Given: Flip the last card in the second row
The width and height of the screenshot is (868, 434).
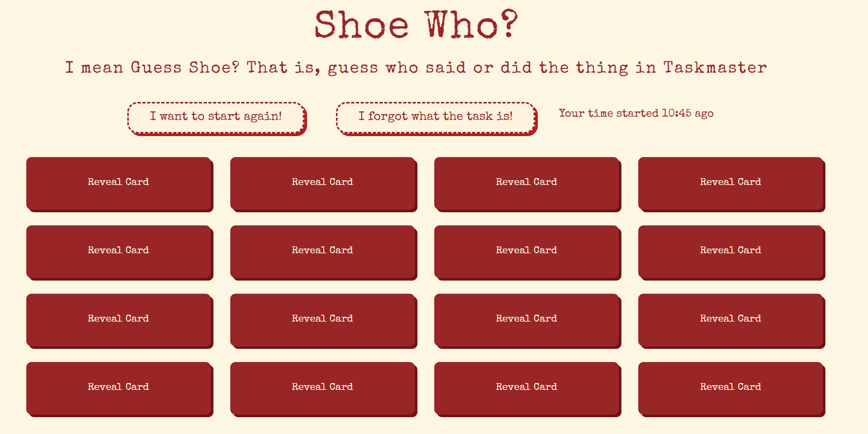Looking at the screenshot, I should (x=731, y=251).
